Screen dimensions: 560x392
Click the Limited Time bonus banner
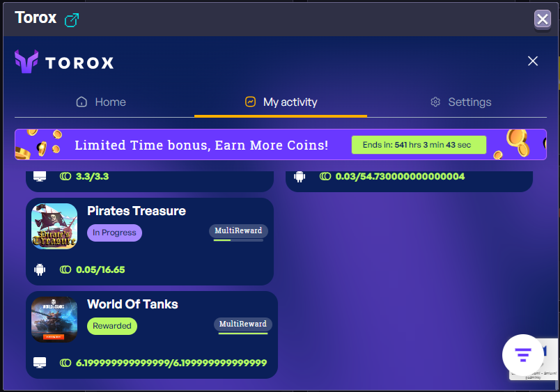[202, 145]
